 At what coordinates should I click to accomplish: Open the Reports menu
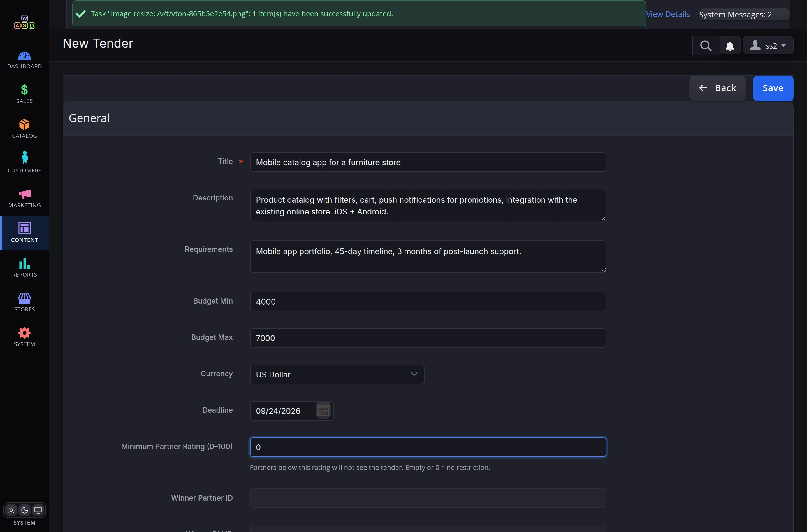pyautogui.click(x=24, y=267)
